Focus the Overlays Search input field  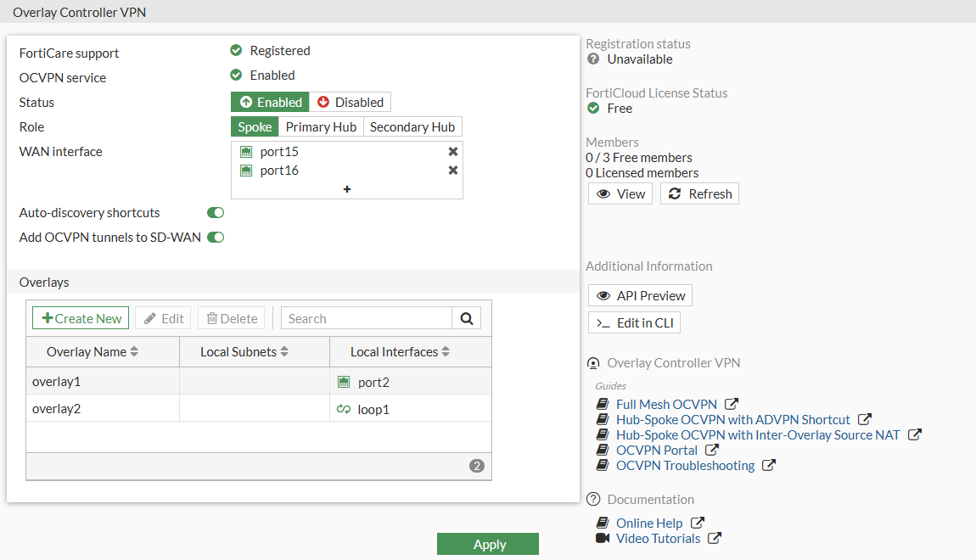click(366, 319)
